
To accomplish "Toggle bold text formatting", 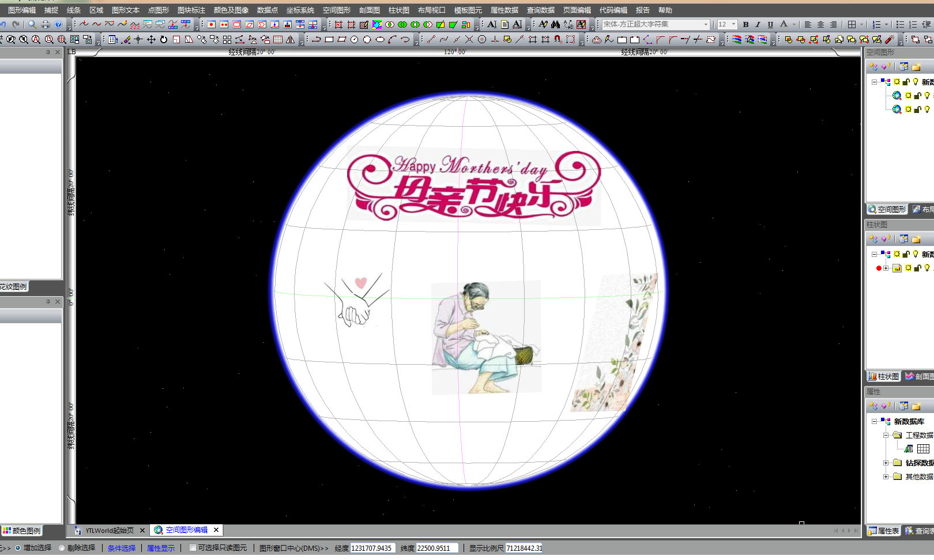I will click(745, 24).
